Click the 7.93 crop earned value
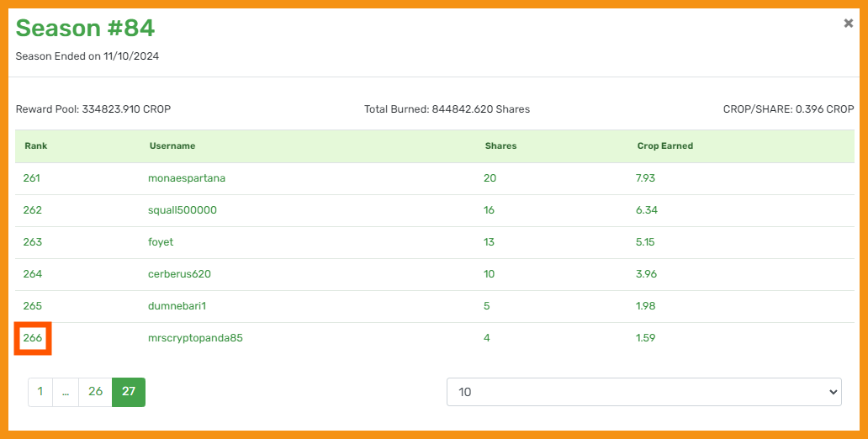 (645, 178)
